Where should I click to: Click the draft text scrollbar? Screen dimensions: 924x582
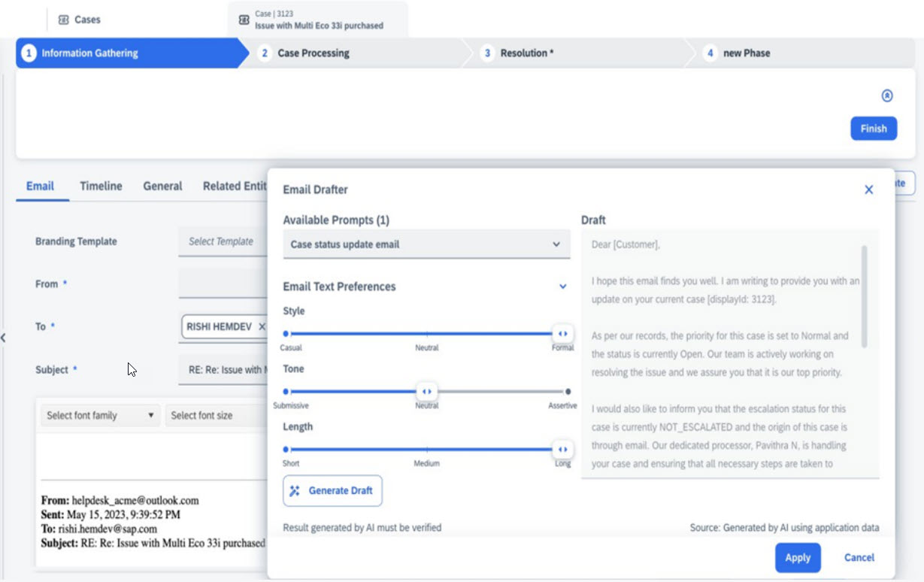865,296
